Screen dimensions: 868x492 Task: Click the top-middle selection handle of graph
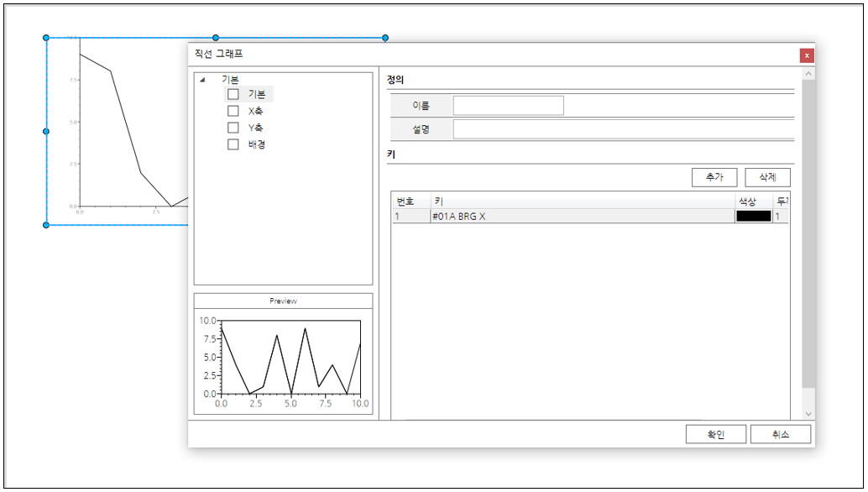click(x=216, y=38)
